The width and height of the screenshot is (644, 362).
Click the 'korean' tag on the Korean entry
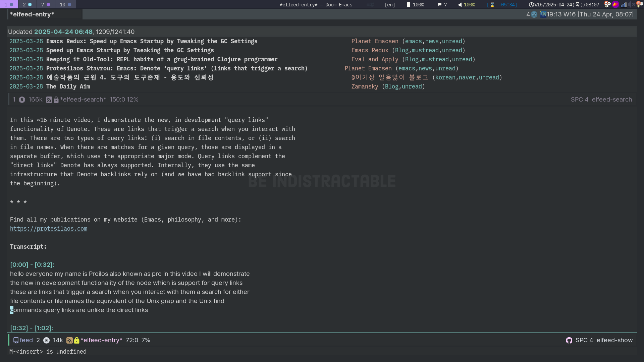click(x=445, y=77)
